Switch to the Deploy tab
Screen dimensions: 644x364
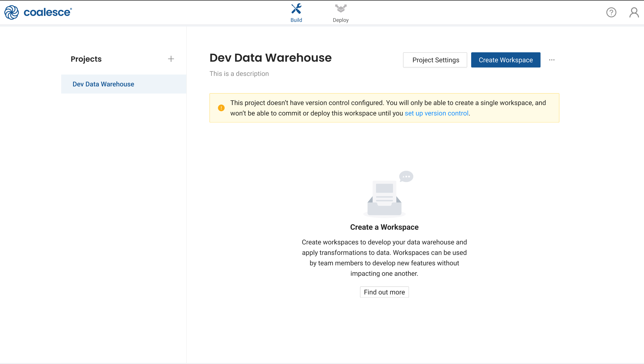point(341,12)
